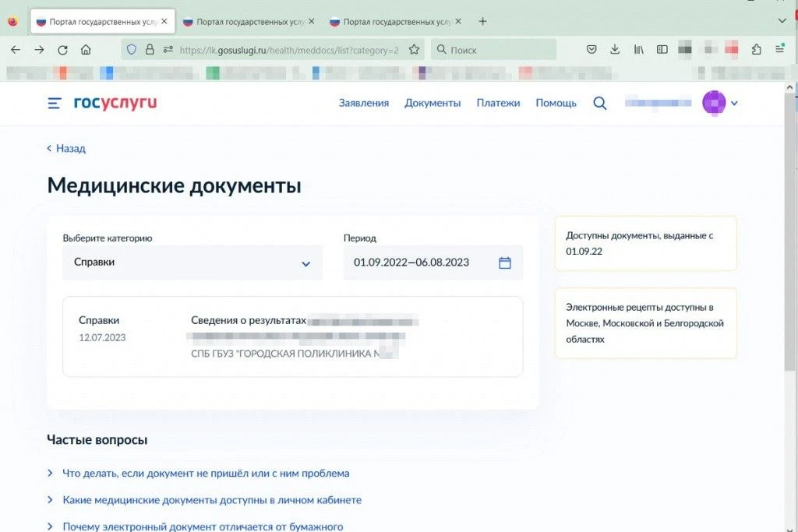Open the site permissions icon in address bar
This screenshot has height=532, width=798.
click(x=168, y=49)
